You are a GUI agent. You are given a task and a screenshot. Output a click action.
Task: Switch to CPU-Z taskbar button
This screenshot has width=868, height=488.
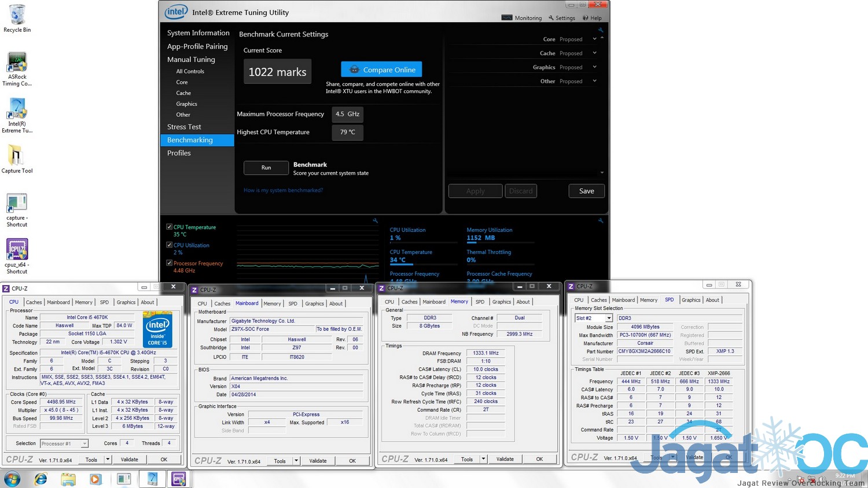179,479
